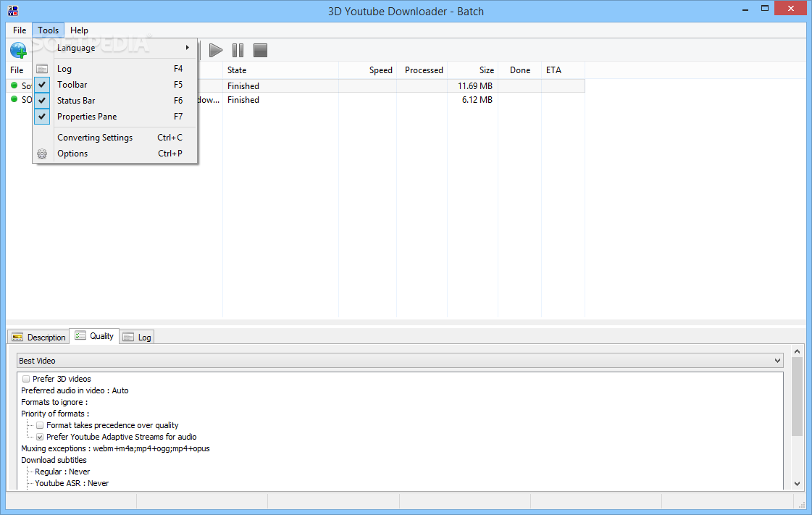Click Finished state of first row
812x515 pixels.
point(243,86)
